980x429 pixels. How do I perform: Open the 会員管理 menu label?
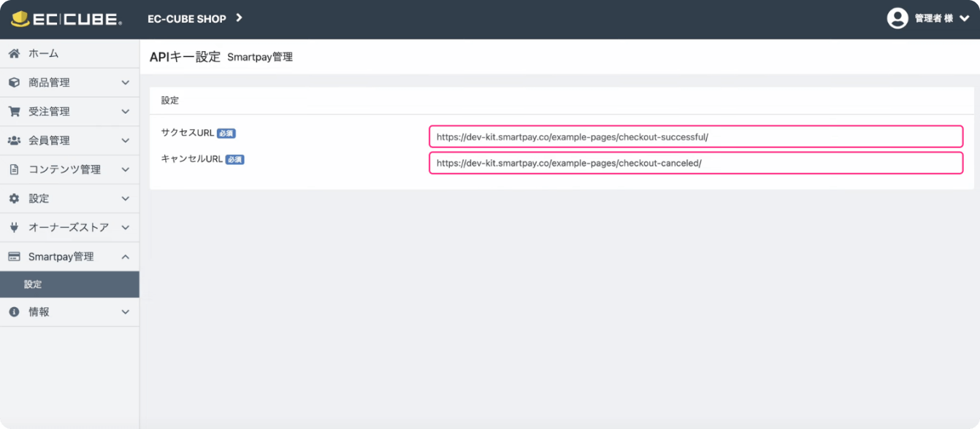[49, 140]
